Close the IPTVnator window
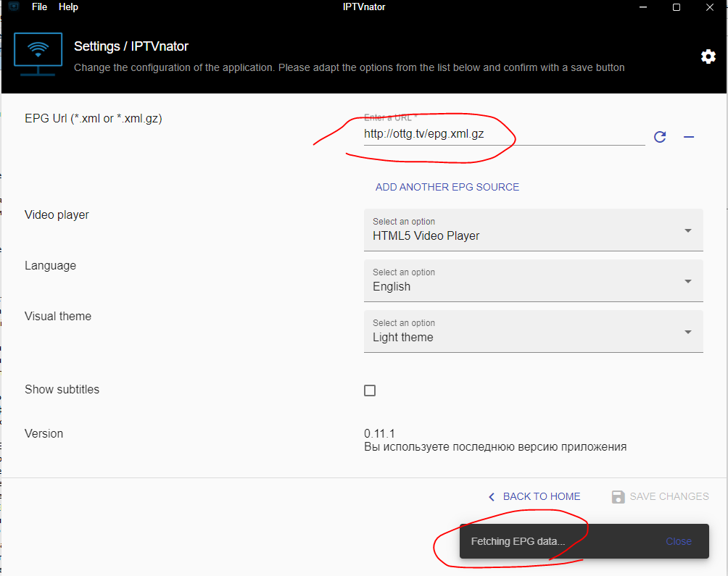728x576 pixels. [x=710, y=7]
